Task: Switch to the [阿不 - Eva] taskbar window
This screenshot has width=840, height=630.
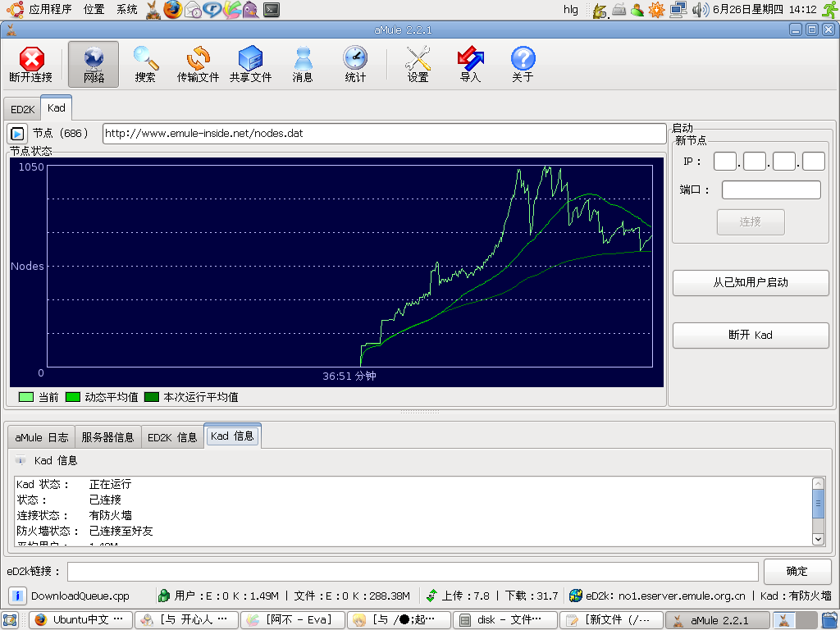Action: coord(293,620)
